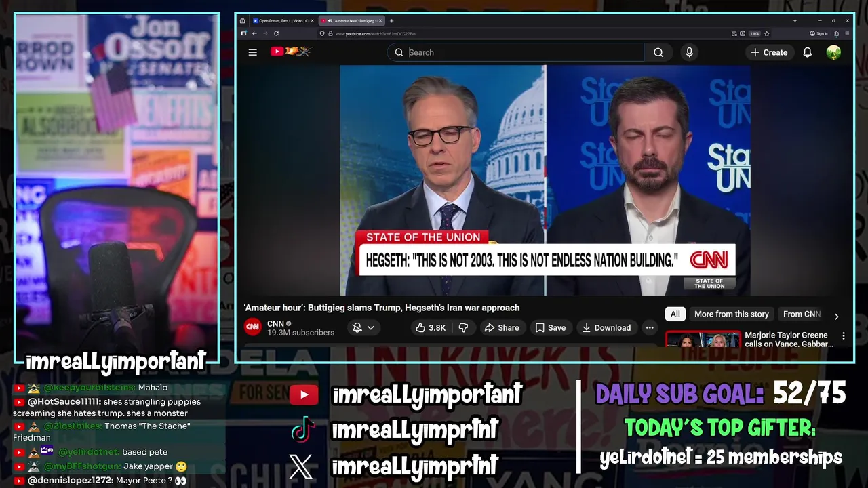The height and width of the screenshot is (488, 868).
Task: Open the tab overview icon in browser corner
Action: pyautogui.click(x=242, y=21)
